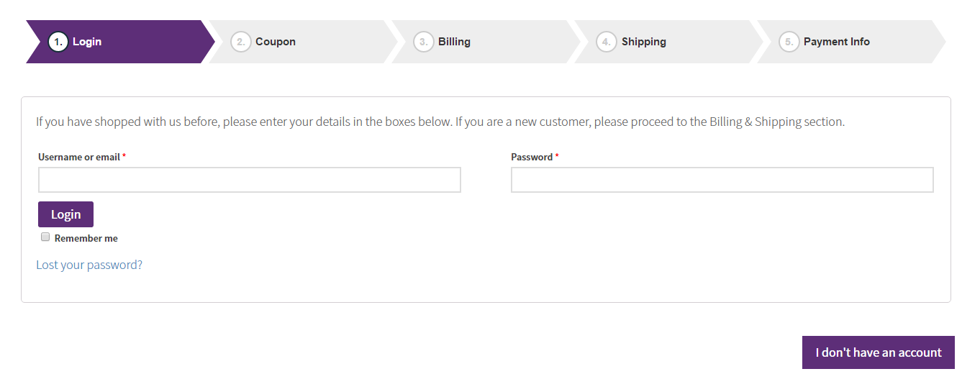Click the purple Login button
This screenshot has width=980, height=392.
[x=65, y=214]
